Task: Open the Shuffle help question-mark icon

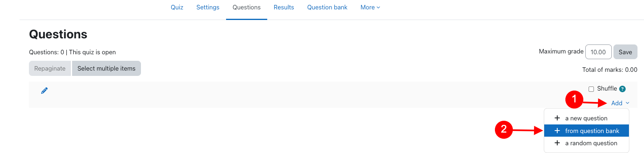Action: pyautogui.click(x=622, y=89)
